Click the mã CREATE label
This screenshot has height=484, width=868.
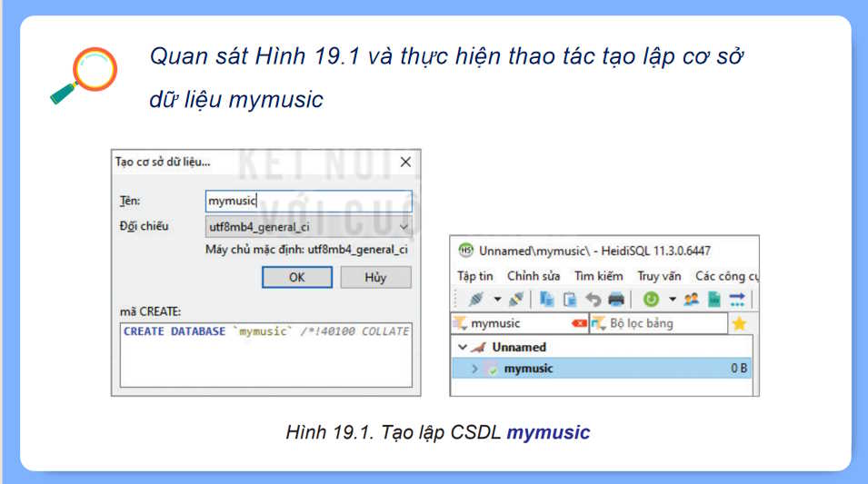click(x=151, y=311)
